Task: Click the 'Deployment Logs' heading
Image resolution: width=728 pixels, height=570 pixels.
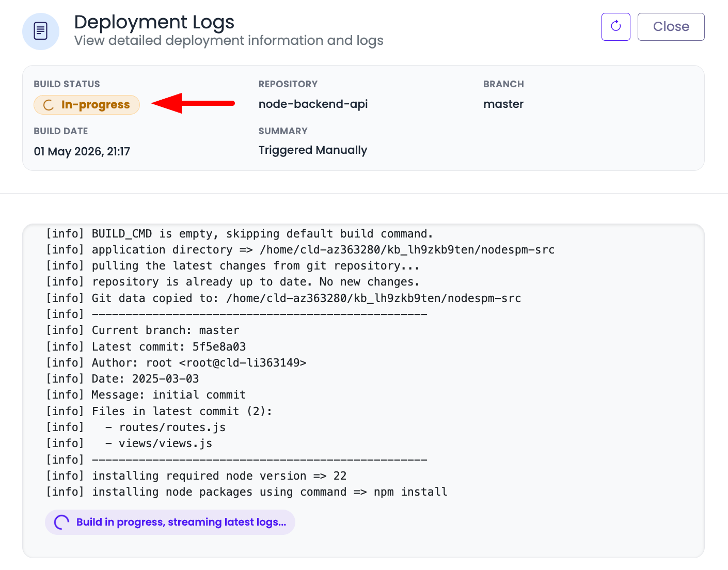Action: pos(154,22)
